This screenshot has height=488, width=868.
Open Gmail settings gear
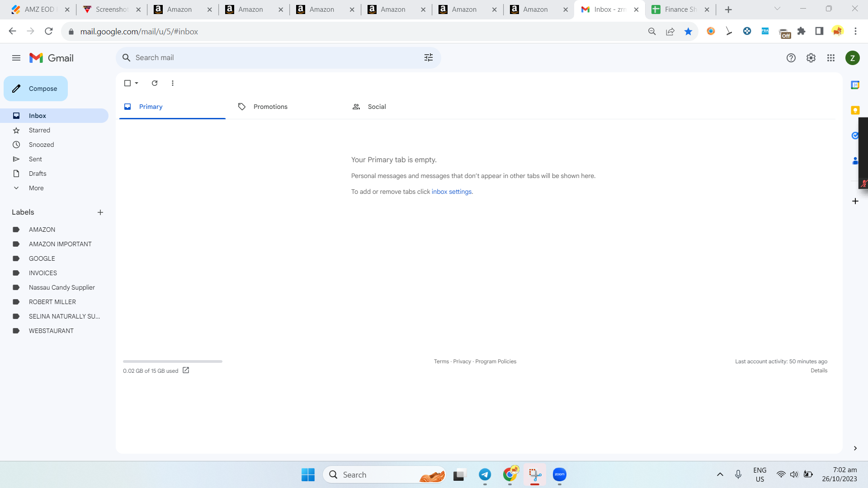(x=811, y=58)
